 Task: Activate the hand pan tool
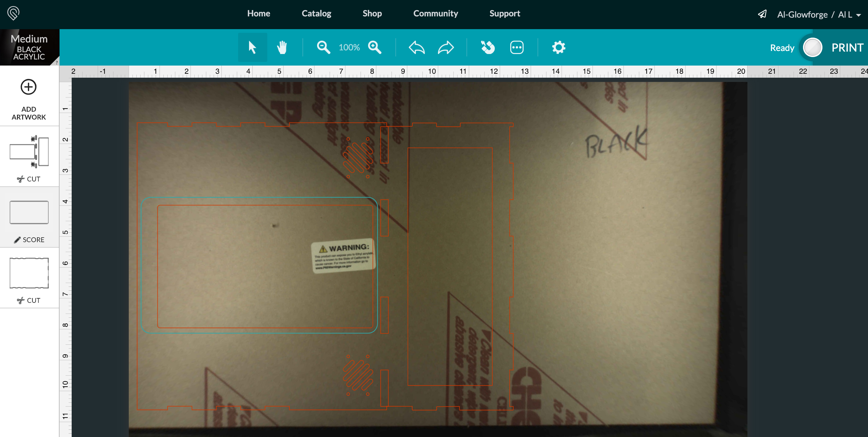[x=282, y=47]
